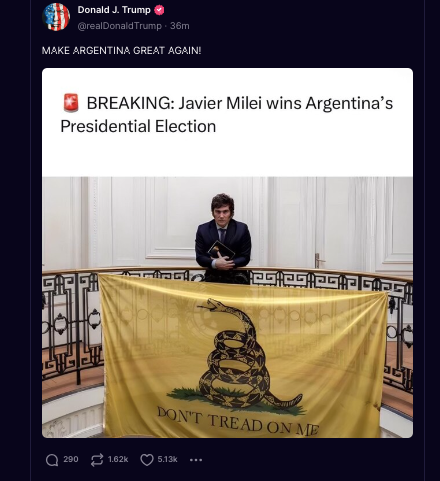Click the repost arrows icon
Screen dimensions: 440x481
point(97,460)
